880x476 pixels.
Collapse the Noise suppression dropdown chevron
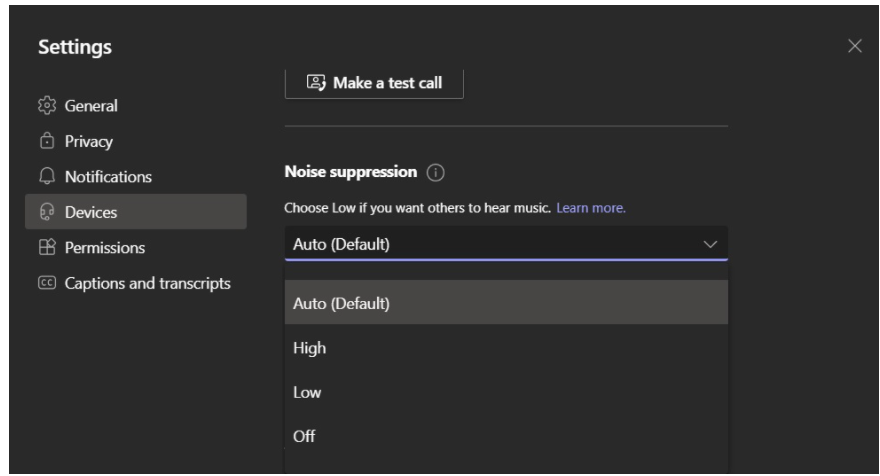(711, 244)
